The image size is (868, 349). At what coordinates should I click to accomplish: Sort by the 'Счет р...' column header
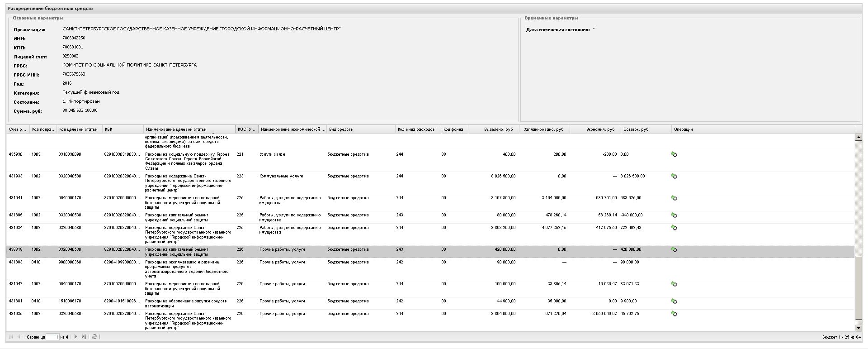tap(18, 129)
